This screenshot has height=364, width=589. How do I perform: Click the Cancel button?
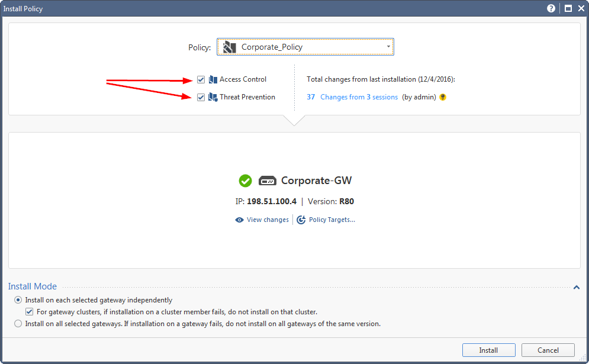(548, 350)
